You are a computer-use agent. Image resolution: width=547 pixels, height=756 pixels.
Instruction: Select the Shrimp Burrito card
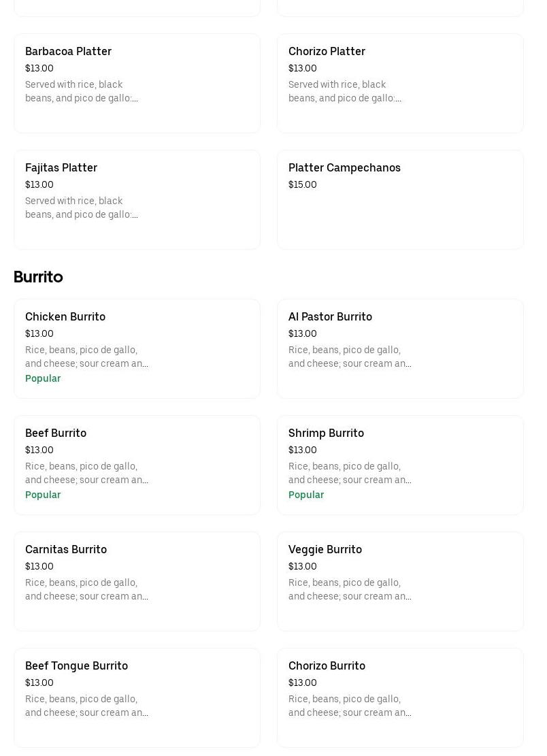click(x=400, y=465)
